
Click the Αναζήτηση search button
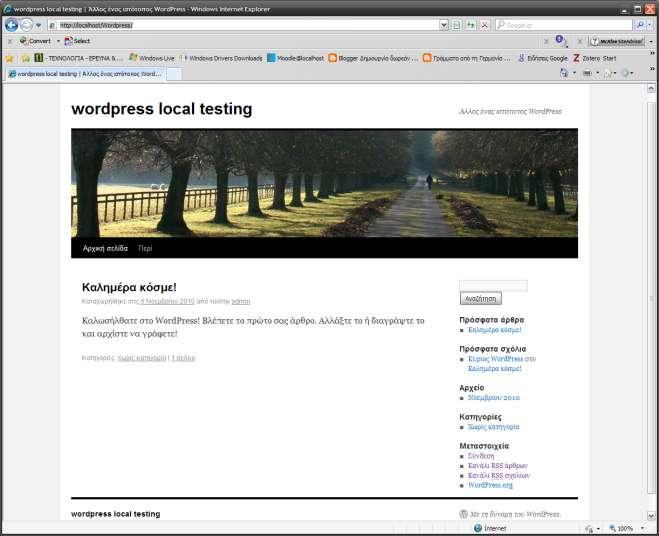tap(481, 298)
